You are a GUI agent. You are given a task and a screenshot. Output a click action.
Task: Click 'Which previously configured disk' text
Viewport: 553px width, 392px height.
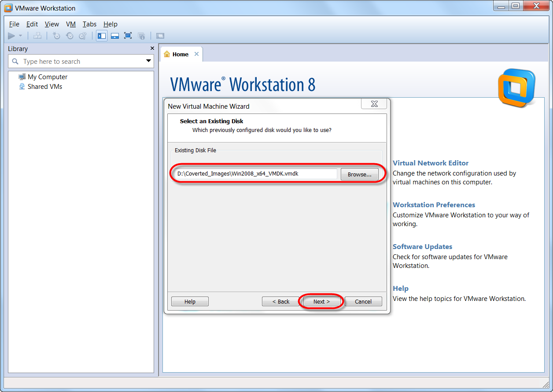coord(262,130)
